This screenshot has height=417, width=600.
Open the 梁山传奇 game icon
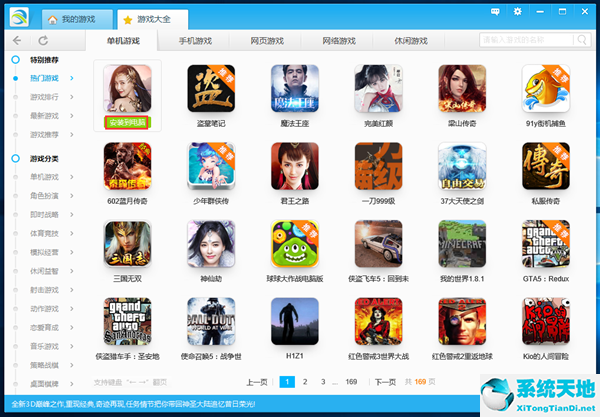click(x=462, y=88)
